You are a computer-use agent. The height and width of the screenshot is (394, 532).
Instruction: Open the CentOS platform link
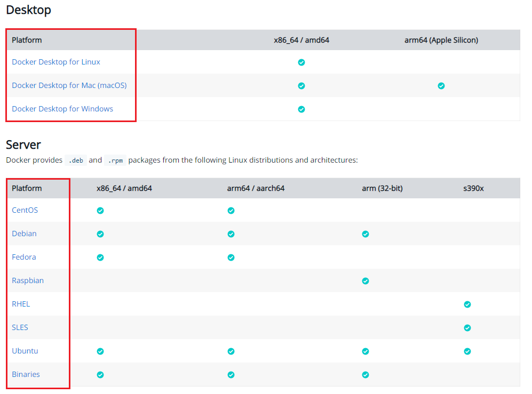click(x=25, y=210)
